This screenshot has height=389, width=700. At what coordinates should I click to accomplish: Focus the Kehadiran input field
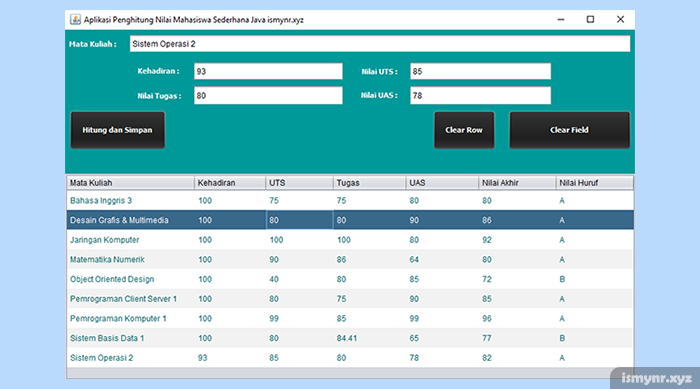(268, 71)
